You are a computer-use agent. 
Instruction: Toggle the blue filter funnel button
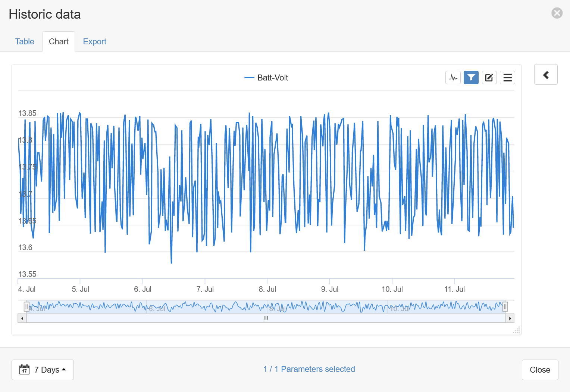(471, 78)
